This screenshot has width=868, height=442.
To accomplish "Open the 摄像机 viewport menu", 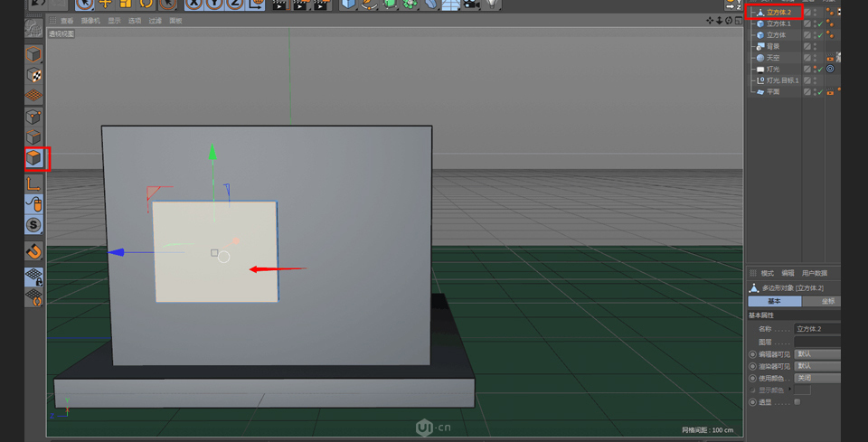I will (x=90, y=21).
